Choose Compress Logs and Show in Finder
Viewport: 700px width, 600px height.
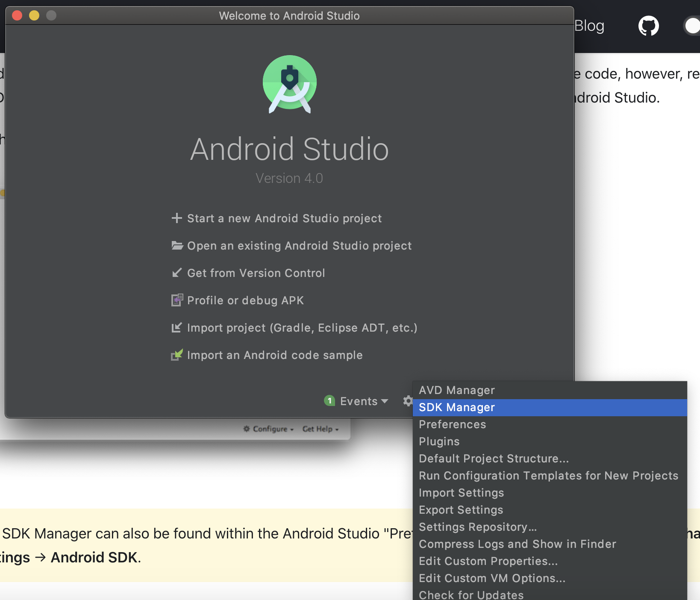click(550, 544)
